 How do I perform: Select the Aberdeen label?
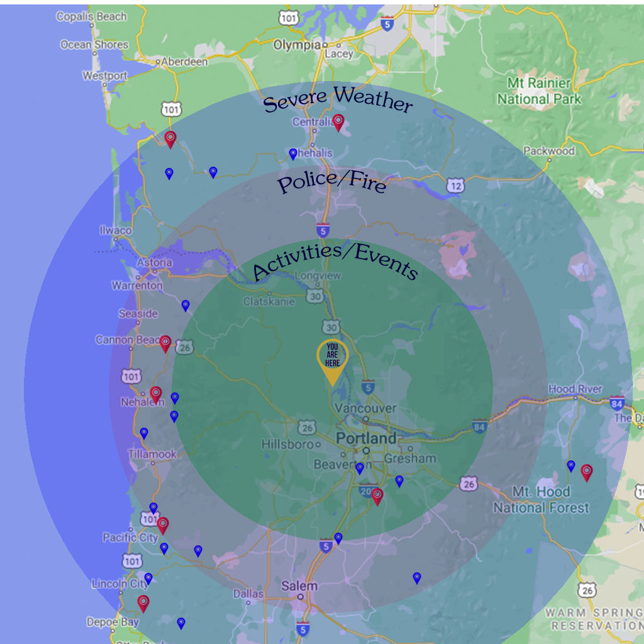[184, 62]
